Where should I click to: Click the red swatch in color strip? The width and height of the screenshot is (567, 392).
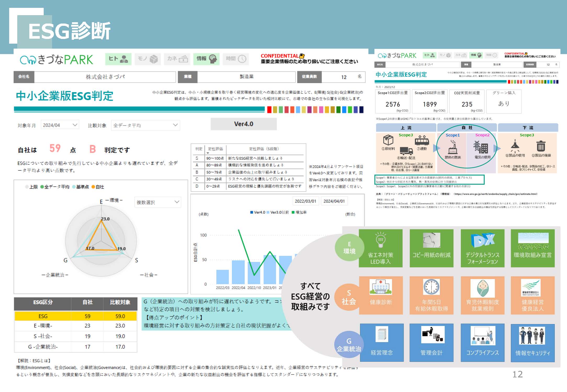click(269, 110)
